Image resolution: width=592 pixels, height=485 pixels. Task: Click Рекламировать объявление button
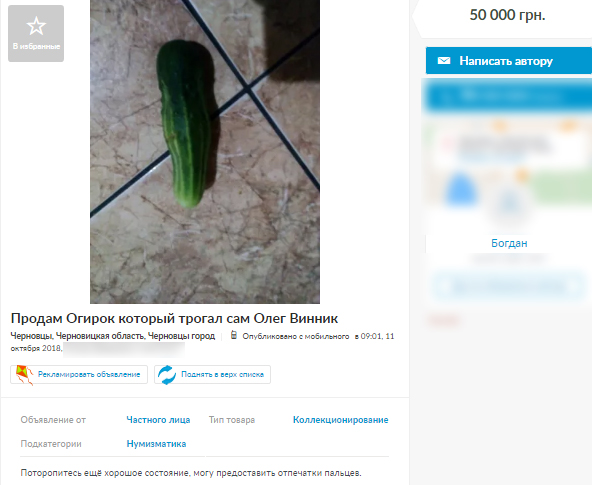coord(79,374)
